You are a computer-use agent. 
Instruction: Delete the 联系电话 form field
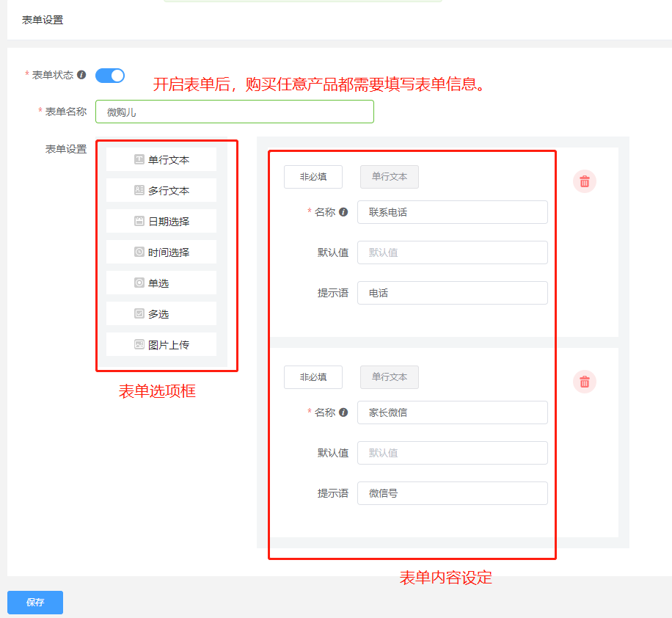[x=585, y=181]
